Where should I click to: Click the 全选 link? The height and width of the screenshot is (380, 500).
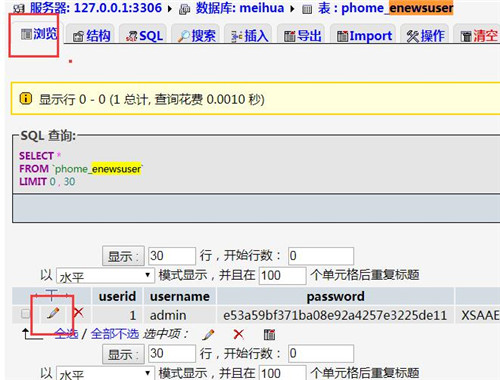(66, 334)
